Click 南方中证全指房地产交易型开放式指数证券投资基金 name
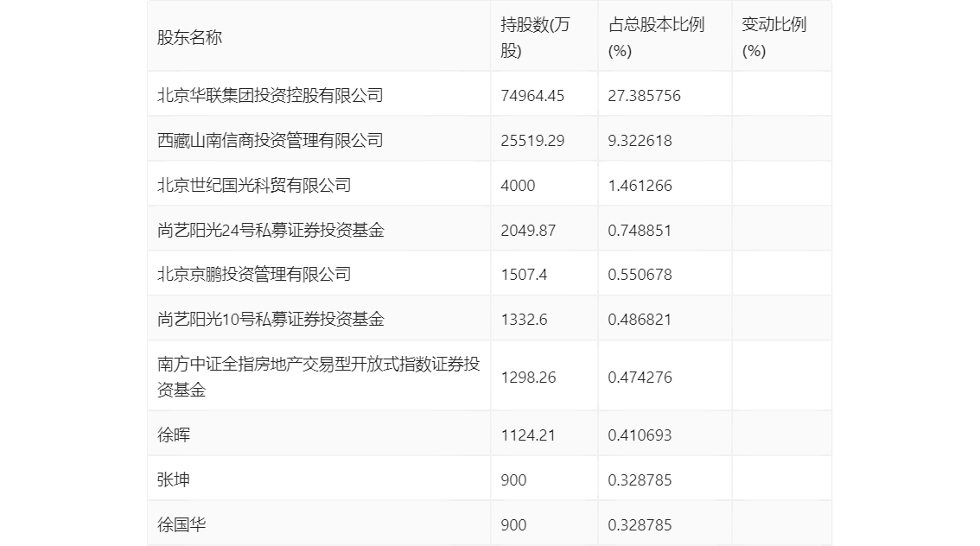Image resolution: width=980 pixels, height=546 pixels. [x=319, y=377]
